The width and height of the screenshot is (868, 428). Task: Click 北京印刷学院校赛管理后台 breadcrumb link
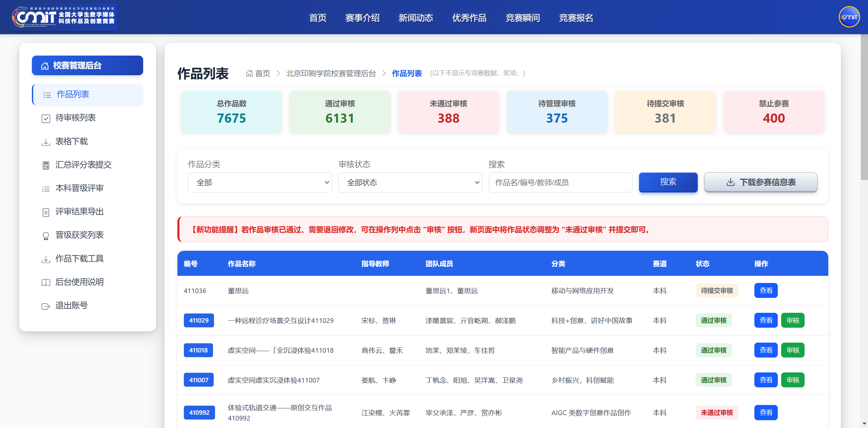point(331,73)
